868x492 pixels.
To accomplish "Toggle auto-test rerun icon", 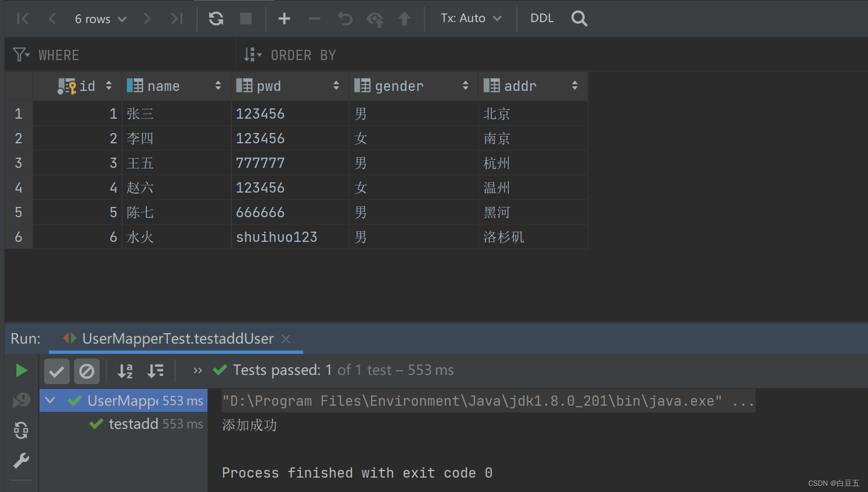I will pos(21,430).
